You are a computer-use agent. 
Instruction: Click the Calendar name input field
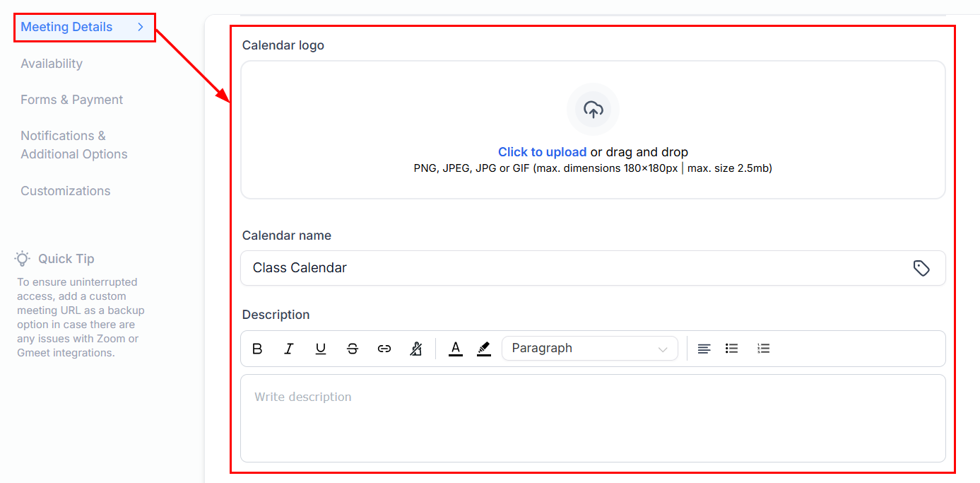tap(593, 268)
